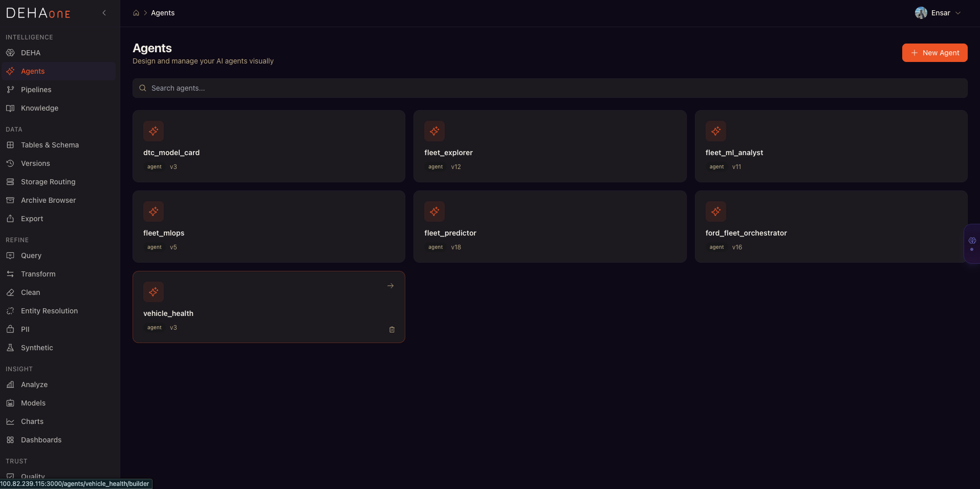
Task: Focus the Search agents input field
Action: 550,88
